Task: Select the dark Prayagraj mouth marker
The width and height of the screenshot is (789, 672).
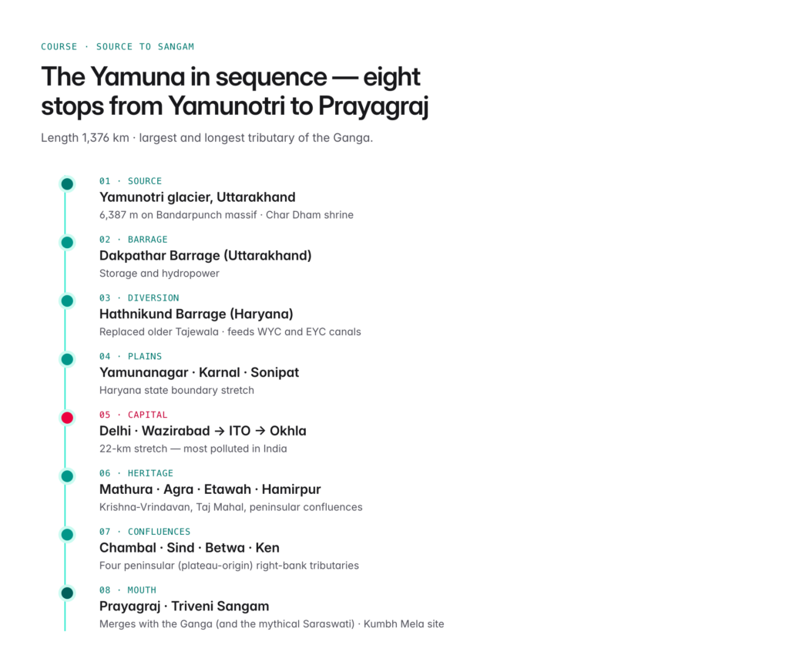Action: click(x=67, y=593)
